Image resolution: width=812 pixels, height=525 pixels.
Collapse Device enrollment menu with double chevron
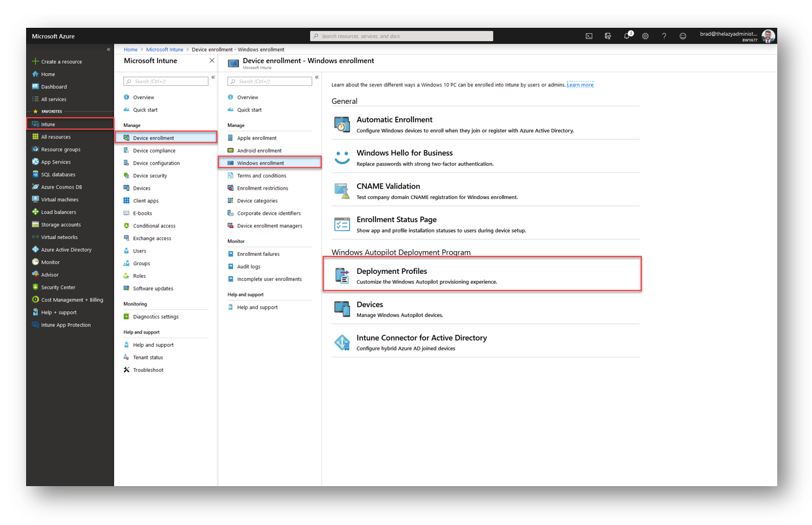click(317, 77)
